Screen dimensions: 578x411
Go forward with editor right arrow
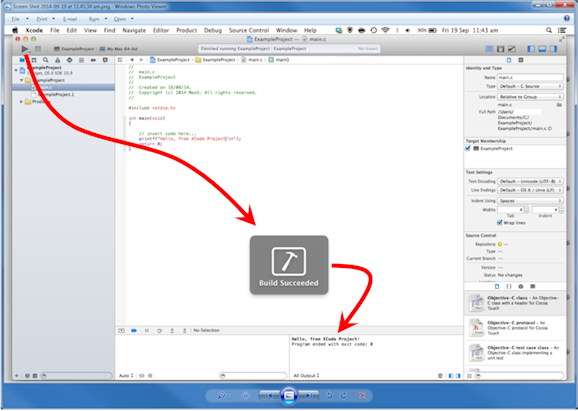coord(141,60)
